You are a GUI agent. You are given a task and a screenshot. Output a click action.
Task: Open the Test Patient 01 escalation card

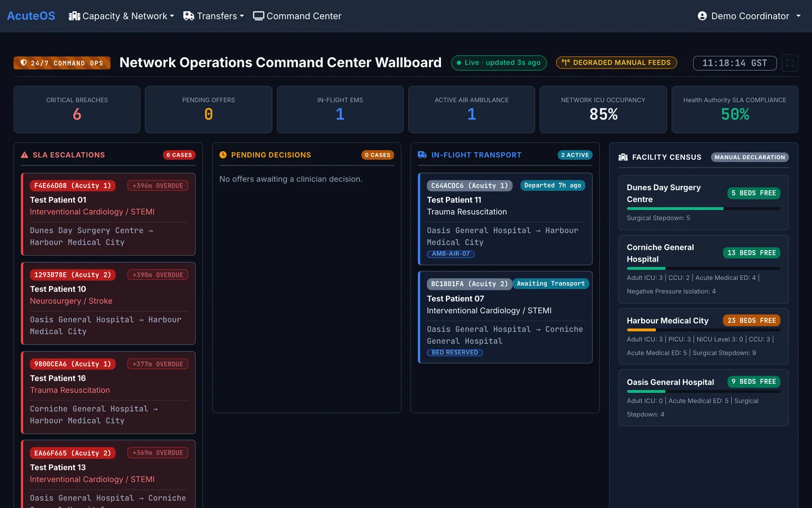[108, 214]
